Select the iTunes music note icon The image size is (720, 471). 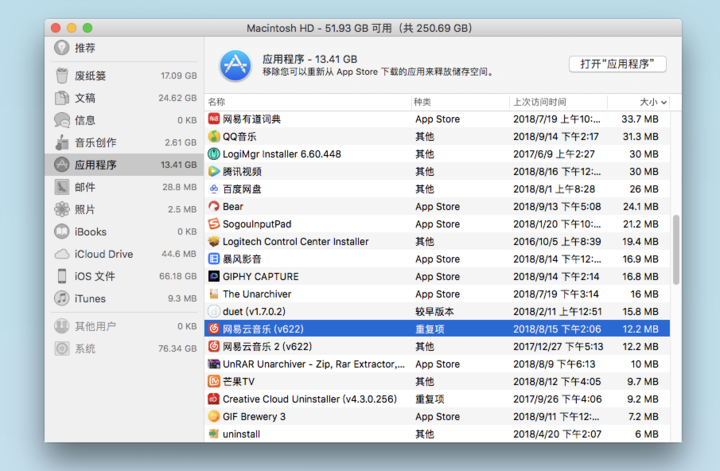[62, 298]
